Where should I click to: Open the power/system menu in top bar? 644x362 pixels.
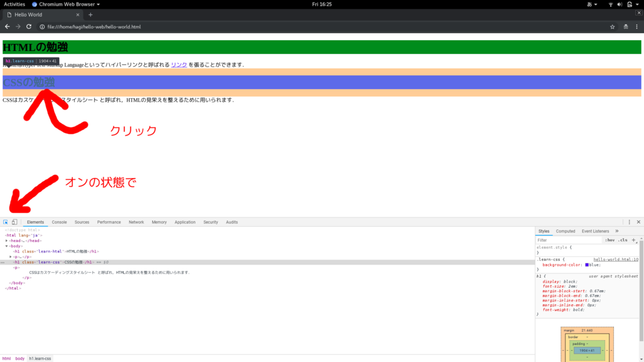click(633, 4)
